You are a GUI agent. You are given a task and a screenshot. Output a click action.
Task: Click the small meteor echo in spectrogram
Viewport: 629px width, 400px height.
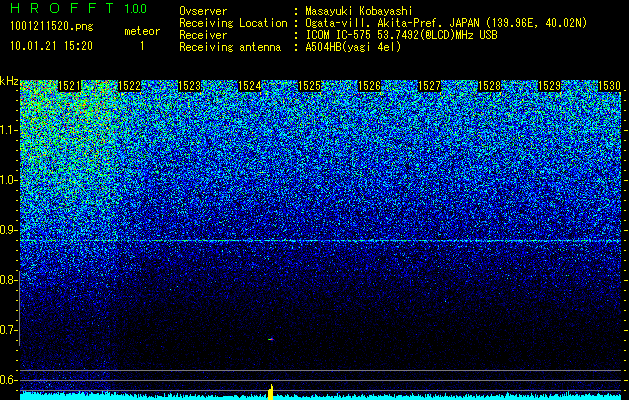pyautogui.click(x=271, y=339)
